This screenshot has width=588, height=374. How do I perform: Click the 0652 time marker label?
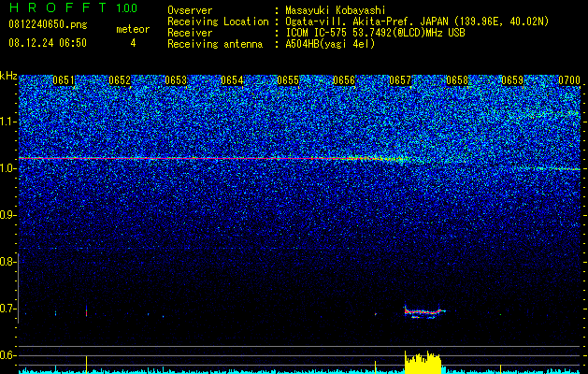tap(120, 80)
